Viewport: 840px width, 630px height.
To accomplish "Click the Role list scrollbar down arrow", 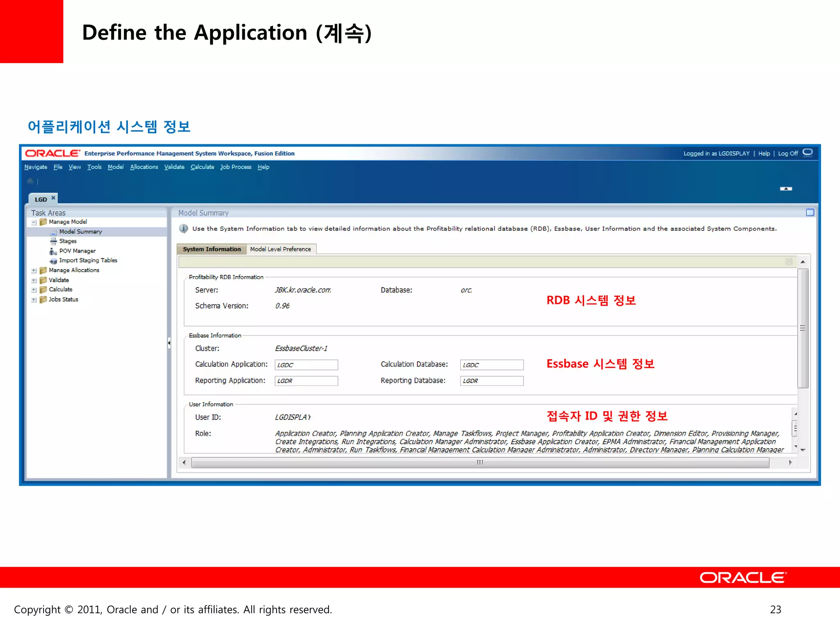I will [x=795, y=446].
